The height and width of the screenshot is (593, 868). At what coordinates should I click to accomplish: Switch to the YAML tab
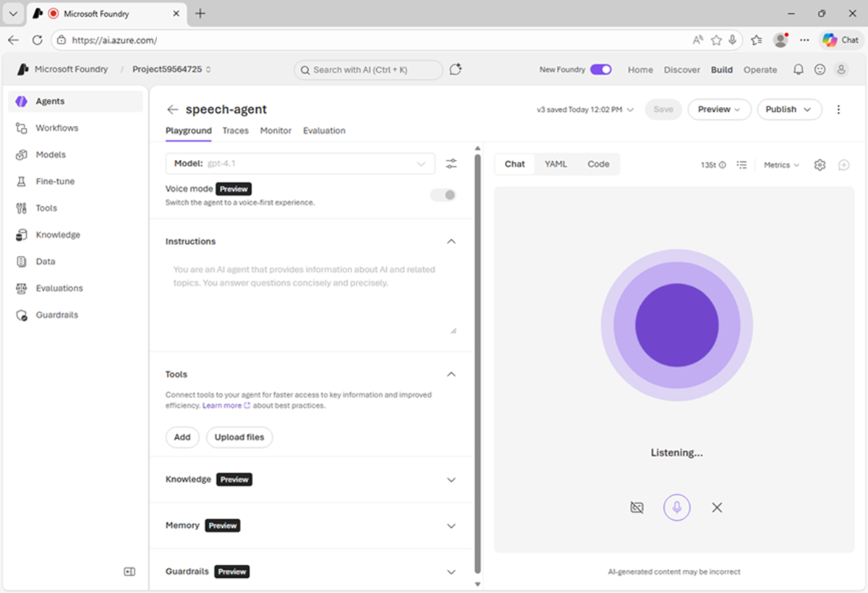556,164
